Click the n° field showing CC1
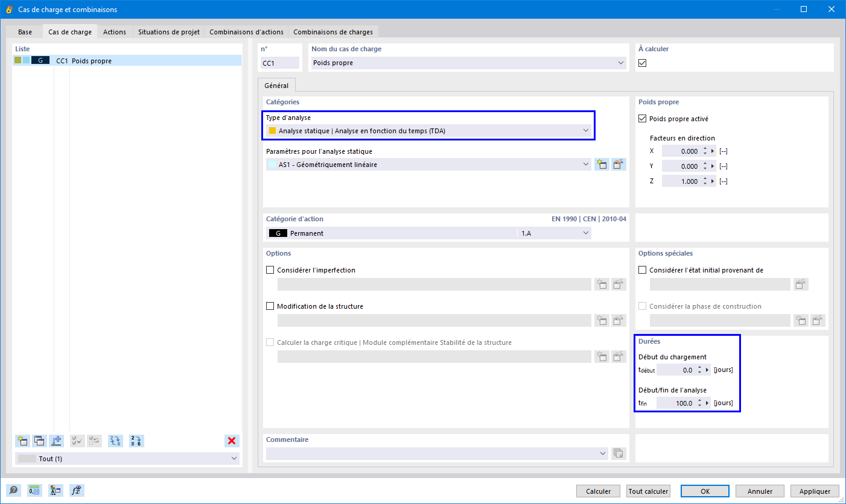Screen dimensions: 846x504 [280, 63]
